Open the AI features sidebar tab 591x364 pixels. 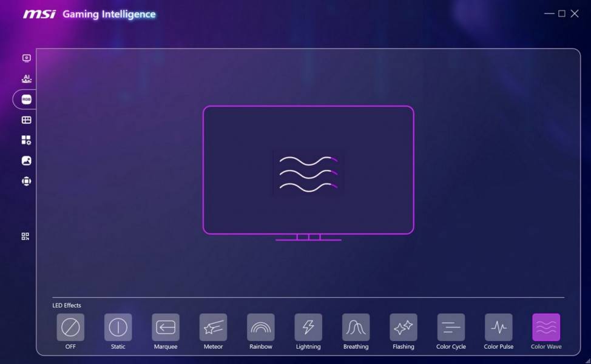tap(26, 79)
